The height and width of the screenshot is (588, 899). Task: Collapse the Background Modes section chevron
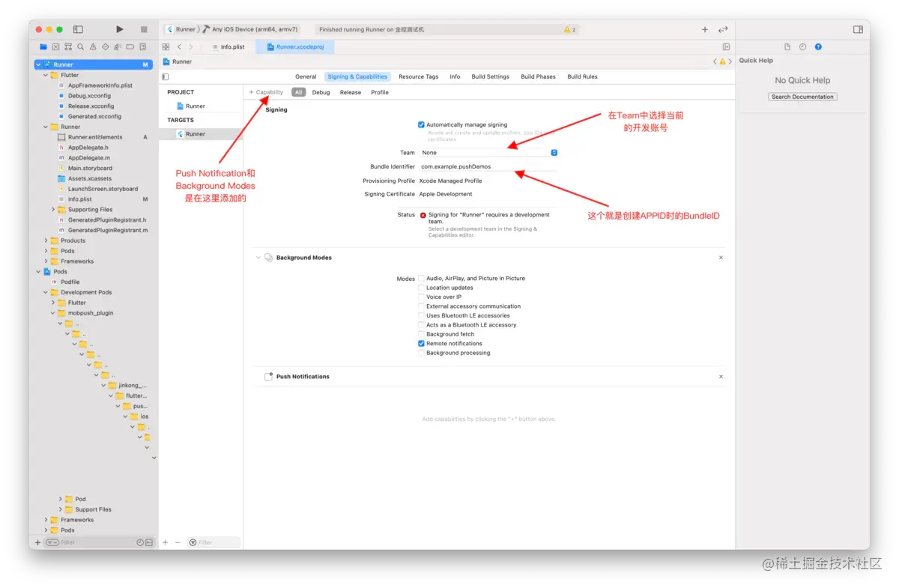coord(258,258)
